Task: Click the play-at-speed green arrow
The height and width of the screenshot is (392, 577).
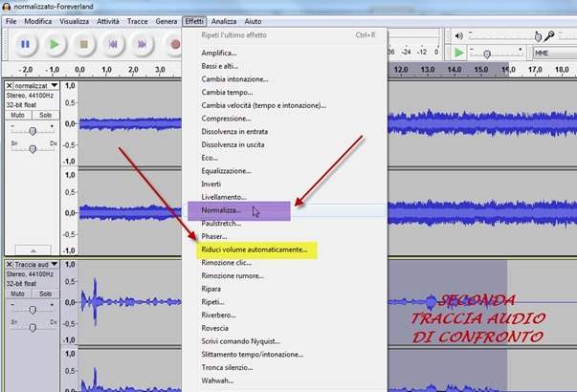Action: pos(460,53)
